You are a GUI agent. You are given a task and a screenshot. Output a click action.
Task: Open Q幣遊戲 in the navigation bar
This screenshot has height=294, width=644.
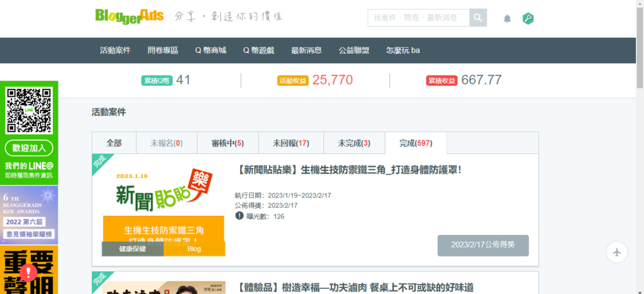(258, 50)
